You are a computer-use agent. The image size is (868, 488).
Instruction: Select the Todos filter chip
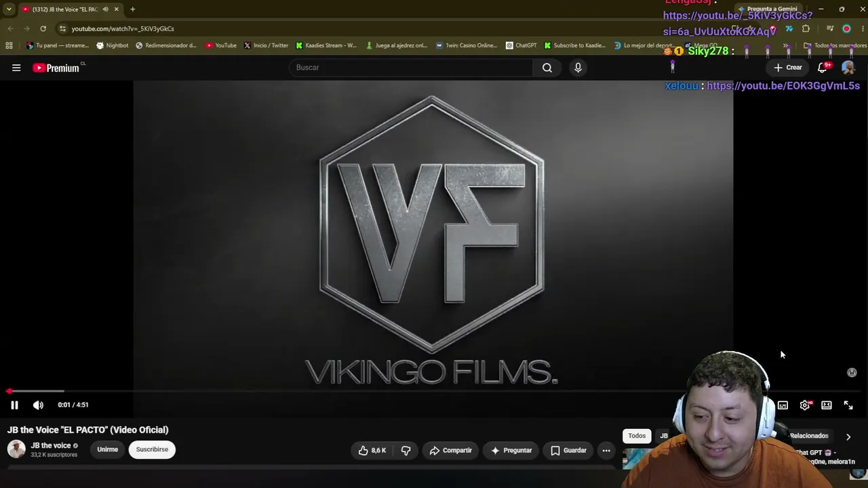(637, 436)
